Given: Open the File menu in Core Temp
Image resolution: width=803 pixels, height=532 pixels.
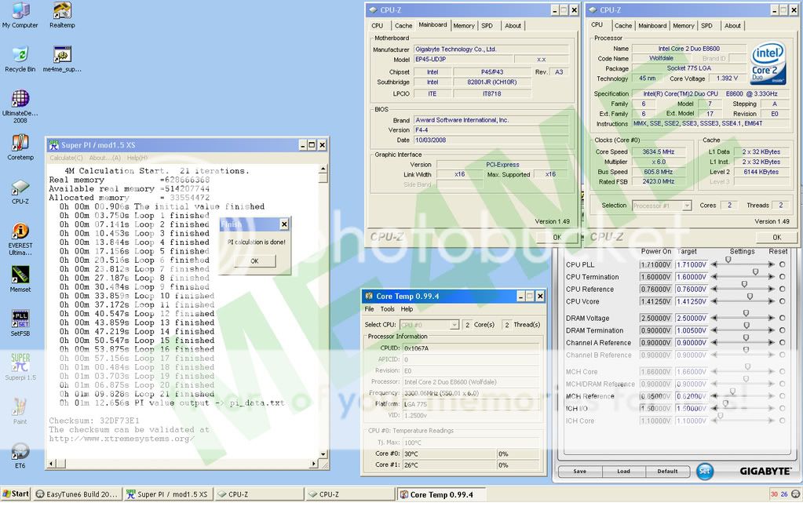Looking at the screenshot, I should coord(369,309).
